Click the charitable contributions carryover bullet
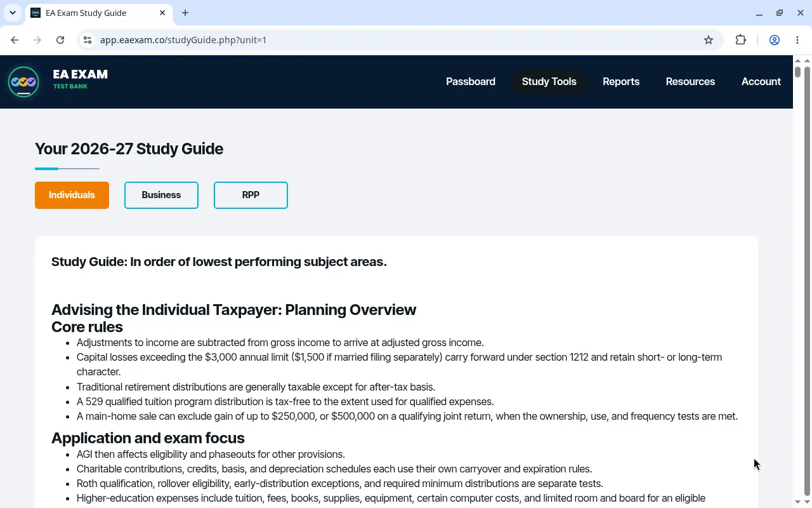Viewport: 812px width, 508px height. click(334, 469)
